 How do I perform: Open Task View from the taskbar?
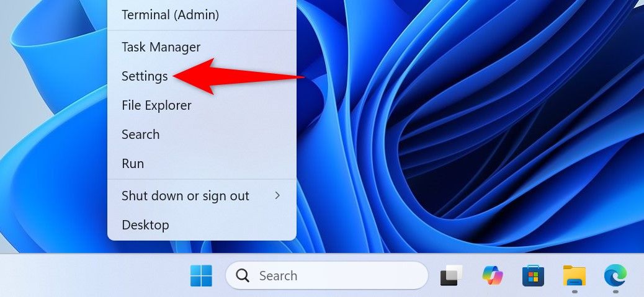452,276
